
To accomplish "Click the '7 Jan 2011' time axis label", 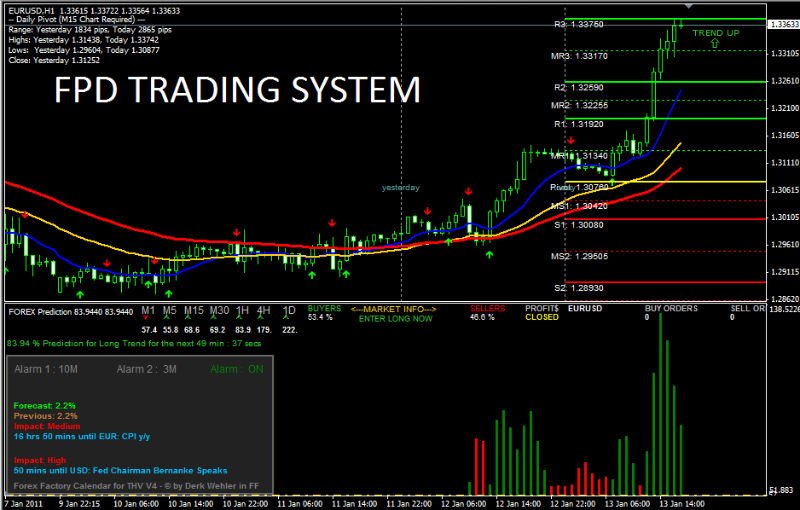I will point(23,504).
